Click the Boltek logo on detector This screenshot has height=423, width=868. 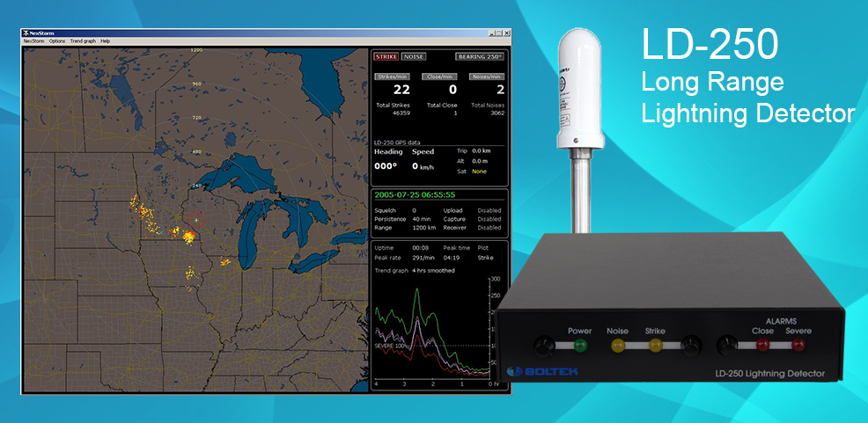point(542,371)
